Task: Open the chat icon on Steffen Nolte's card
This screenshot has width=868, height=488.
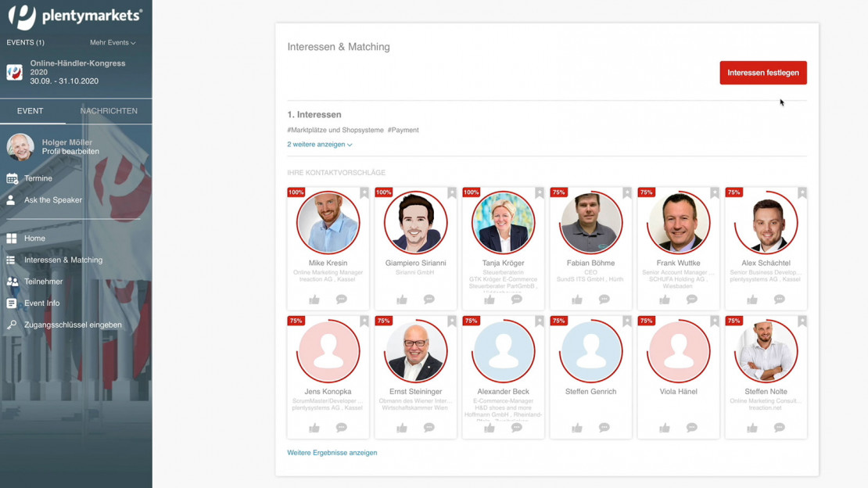Action: click(780, 428)
